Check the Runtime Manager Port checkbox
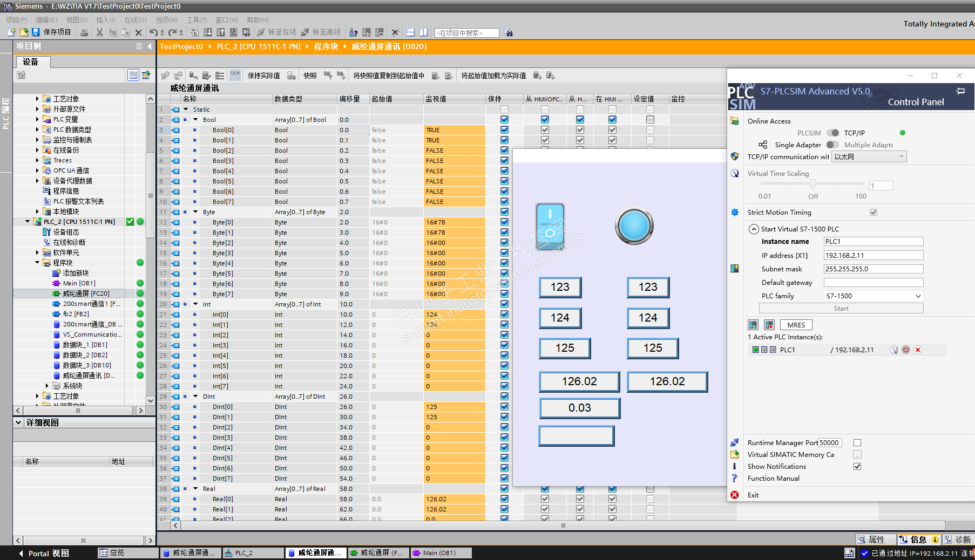 tap(857, 443)
